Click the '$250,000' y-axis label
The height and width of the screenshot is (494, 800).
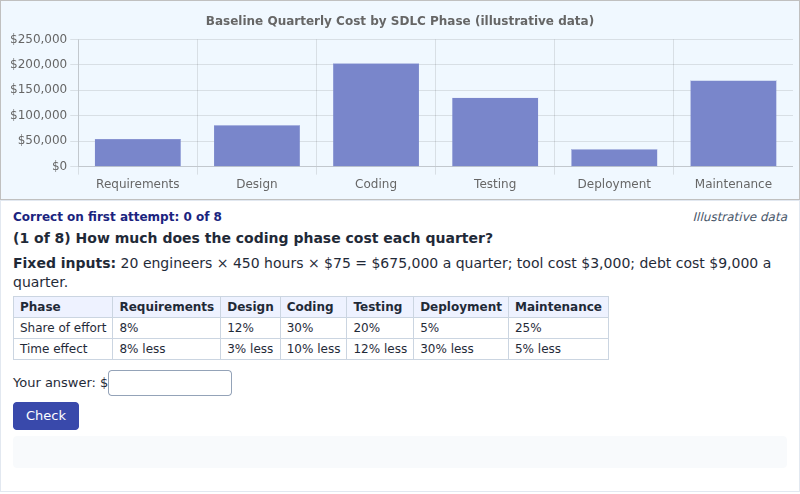pos(38,39)
